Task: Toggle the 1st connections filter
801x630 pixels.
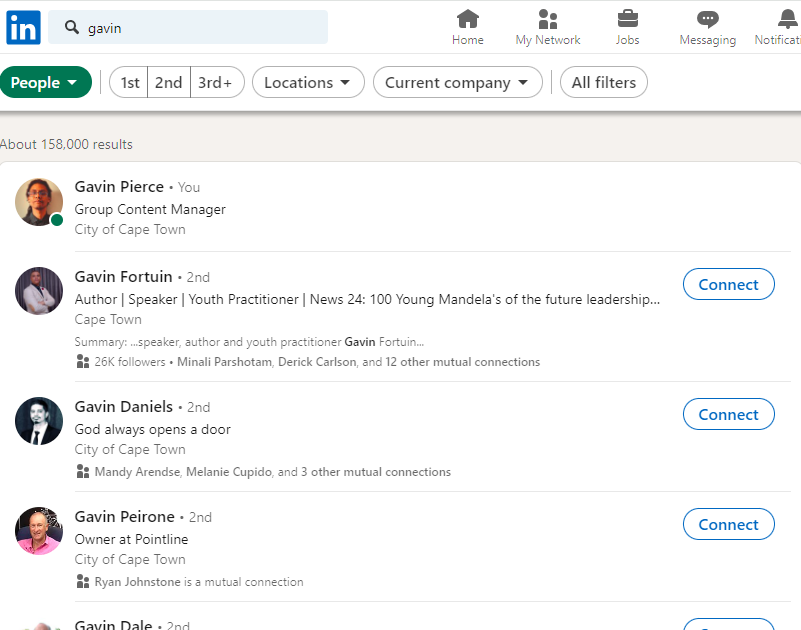Action: point(129,82)
